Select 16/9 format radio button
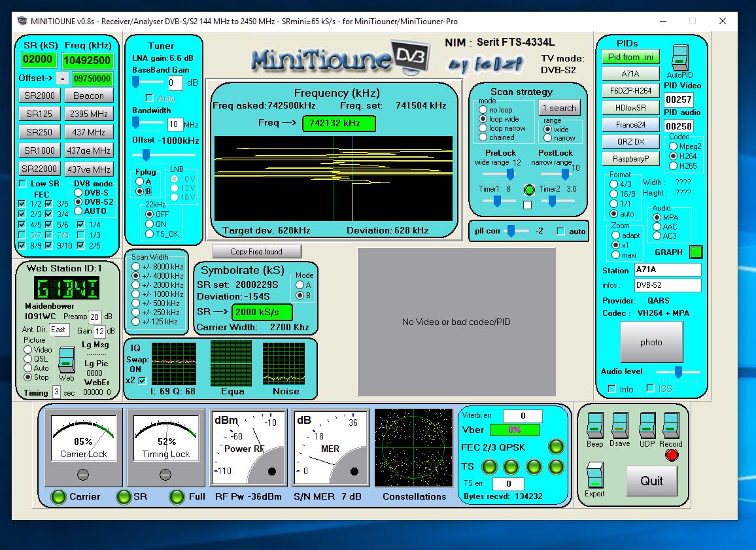The height and width of the screenshot is (550, 756). 614,194
